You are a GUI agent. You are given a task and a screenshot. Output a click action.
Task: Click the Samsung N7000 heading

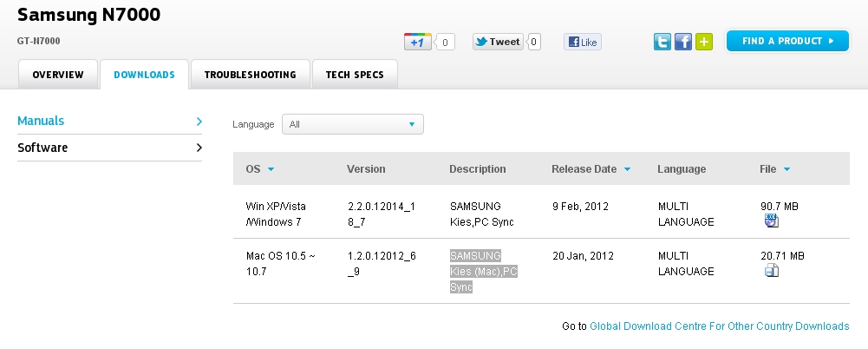89,15
